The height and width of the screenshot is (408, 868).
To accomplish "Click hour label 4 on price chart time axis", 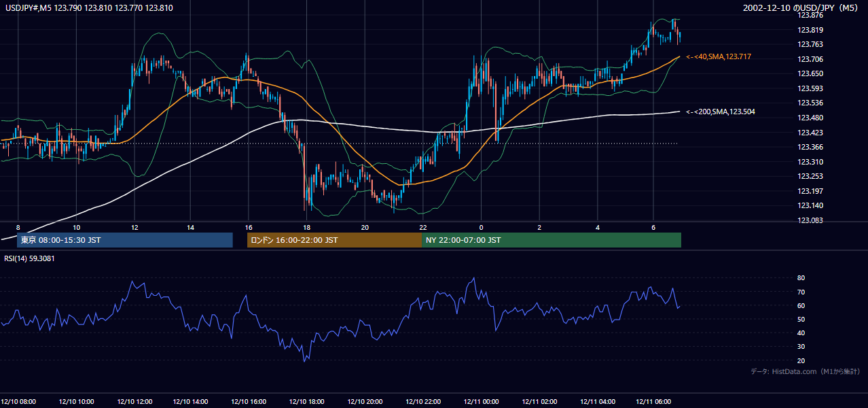I will (x=597, y=227).
